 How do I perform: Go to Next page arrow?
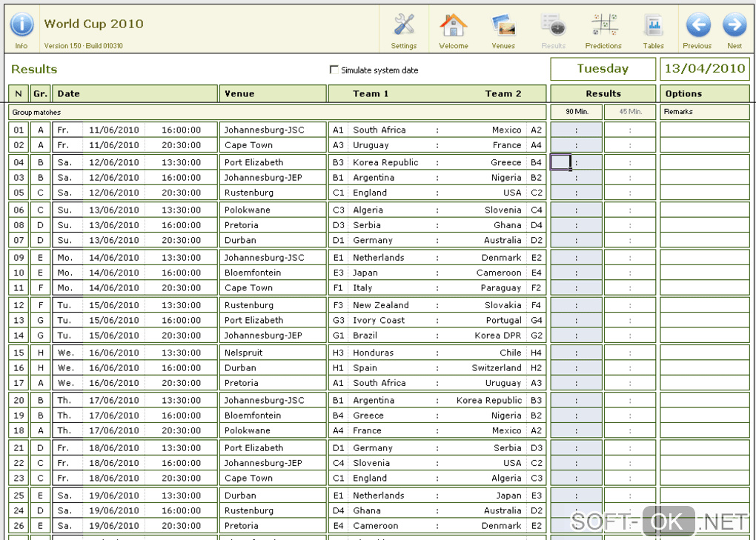735,24
